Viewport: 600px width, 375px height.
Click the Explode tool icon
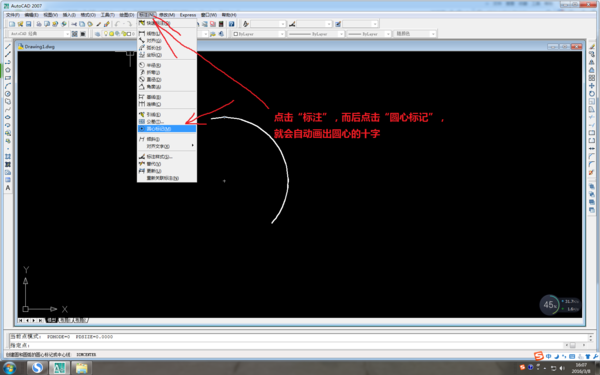592,172
